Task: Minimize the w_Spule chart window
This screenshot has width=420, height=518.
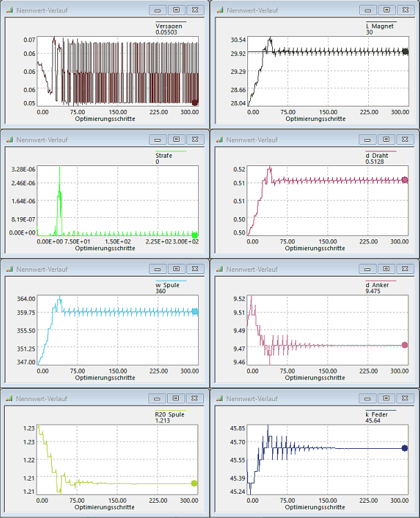Action: click(x=157, y=268)
